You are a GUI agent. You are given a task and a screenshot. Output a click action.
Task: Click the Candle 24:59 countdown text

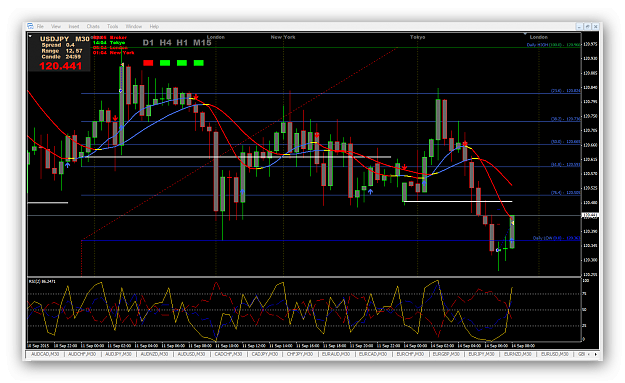click(x=61, y=57)
